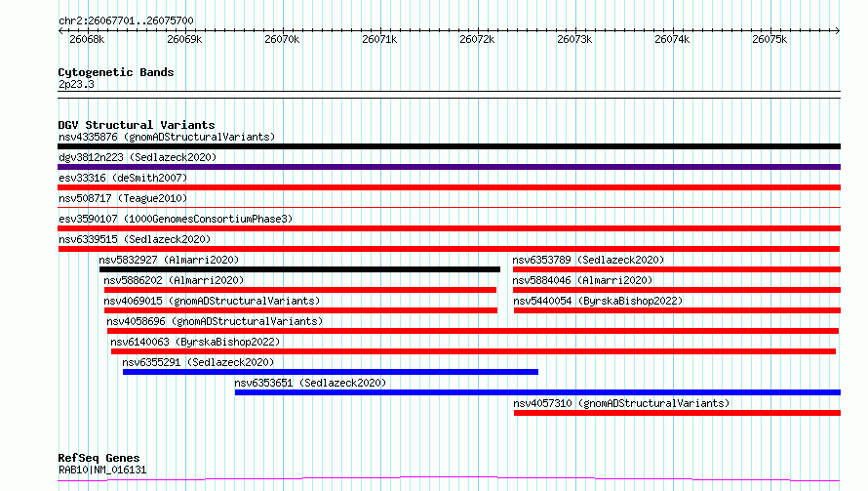Screen dimensions: 868x491
Task: Click the RAB10|NM_016131 gene label
Action: tap(102, 470)
